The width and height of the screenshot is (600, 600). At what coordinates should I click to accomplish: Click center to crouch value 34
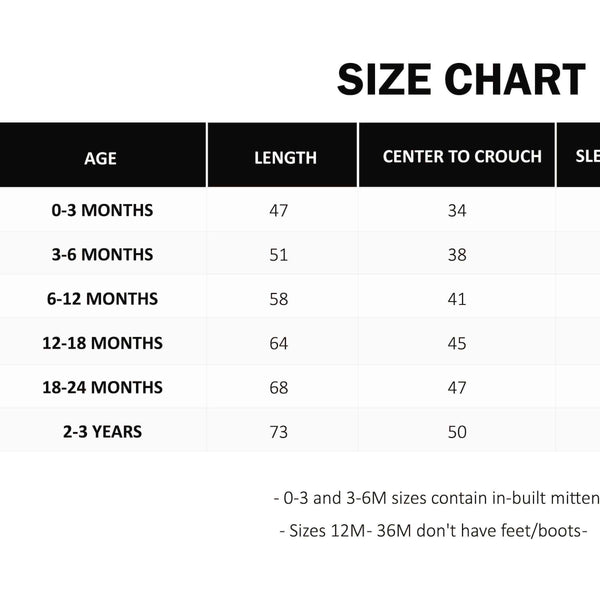[x=457, y=210]
